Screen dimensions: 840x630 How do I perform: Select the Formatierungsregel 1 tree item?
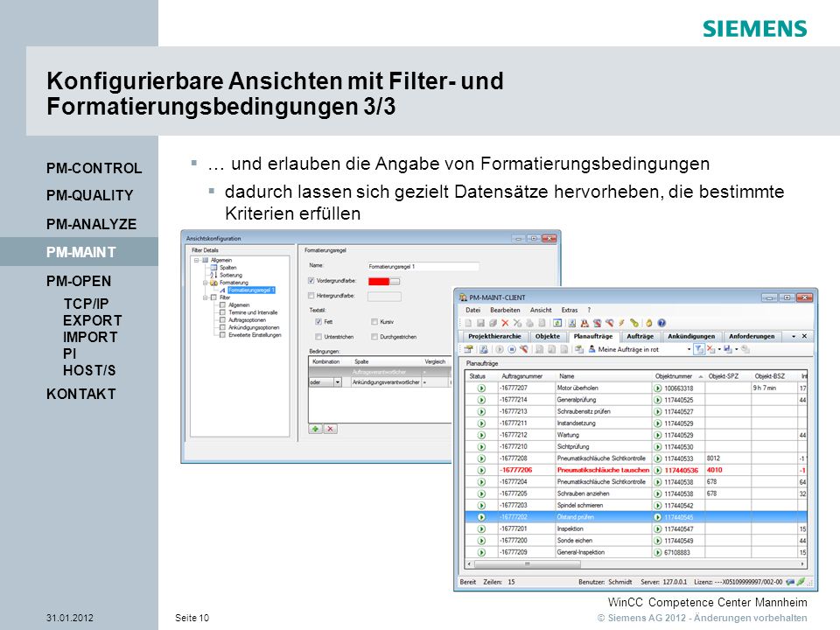[251, 290]
